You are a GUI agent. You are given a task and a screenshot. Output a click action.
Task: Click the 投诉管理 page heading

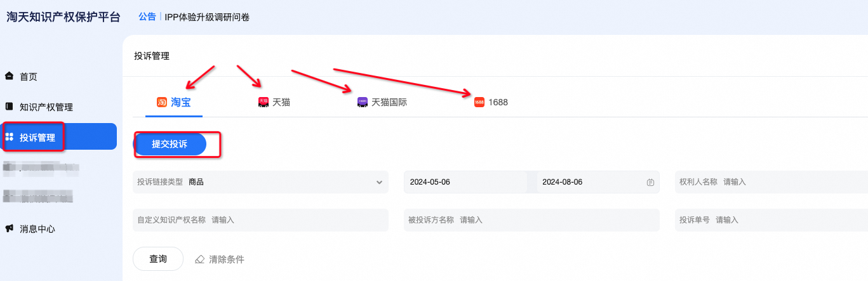click(x=152, y=56)
